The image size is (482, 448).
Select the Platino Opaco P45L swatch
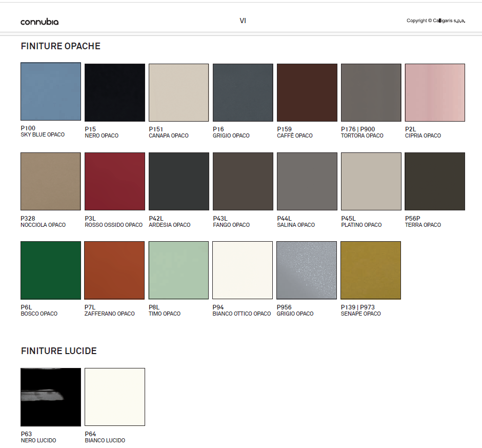371,181
